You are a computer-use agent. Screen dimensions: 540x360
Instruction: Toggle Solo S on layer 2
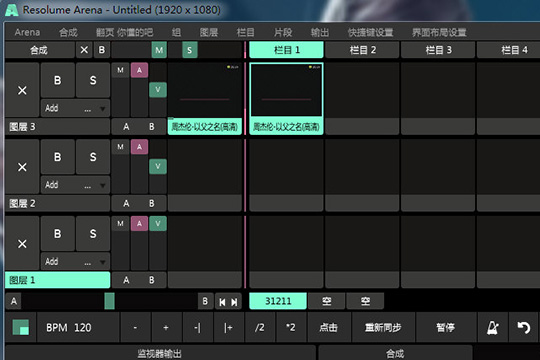tap(93, 157)
